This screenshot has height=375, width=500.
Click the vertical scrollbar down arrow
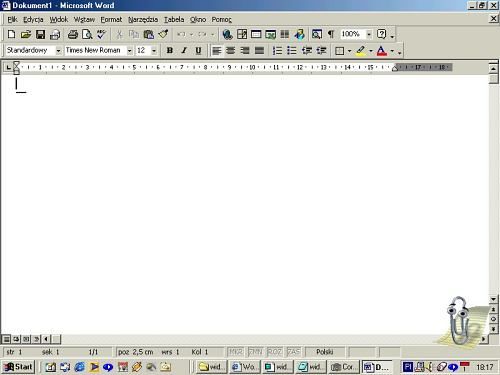click(x=493, y=299)
